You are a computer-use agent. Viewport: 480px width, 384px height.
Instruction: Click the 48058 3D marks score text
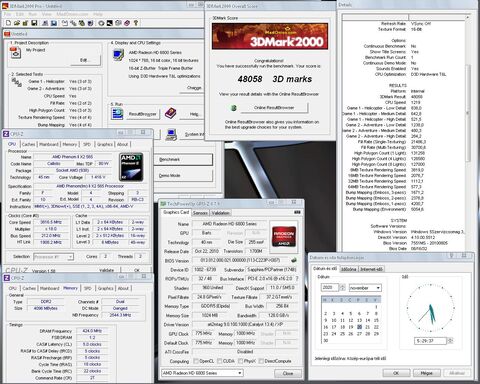click(275, 79)
